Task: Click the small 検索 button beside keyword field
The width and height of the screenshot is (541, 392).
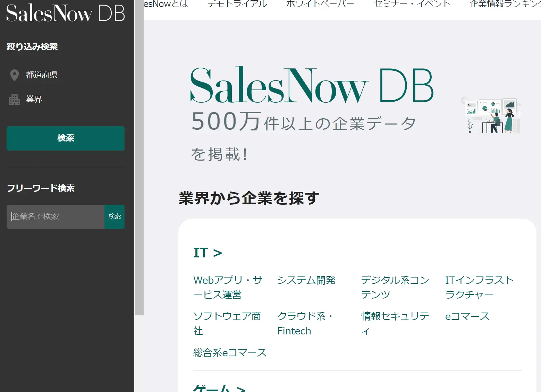Action: [x=115, y=216]
